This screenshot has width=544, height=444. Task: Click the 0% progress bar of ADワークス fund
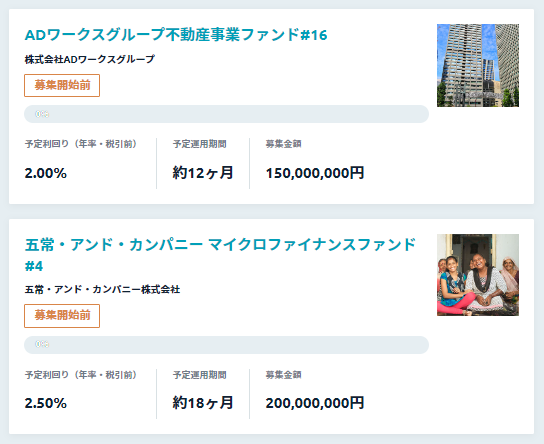(x=226, y=114)
